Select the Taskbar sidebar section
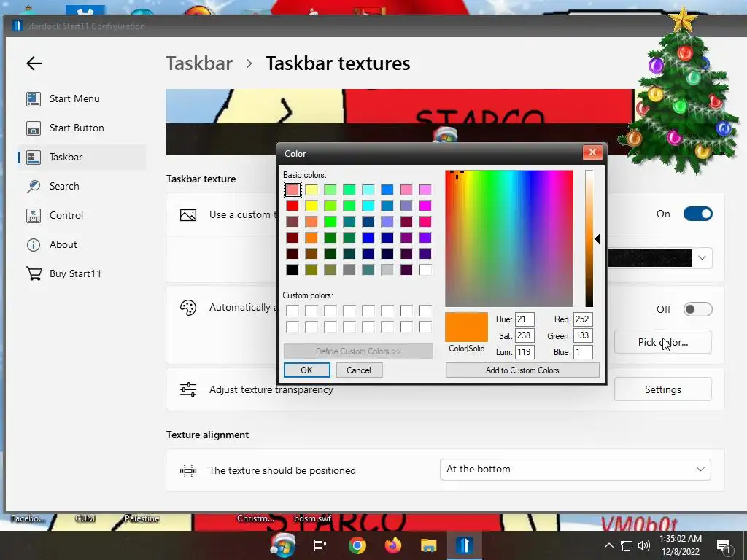 point(81,157)
